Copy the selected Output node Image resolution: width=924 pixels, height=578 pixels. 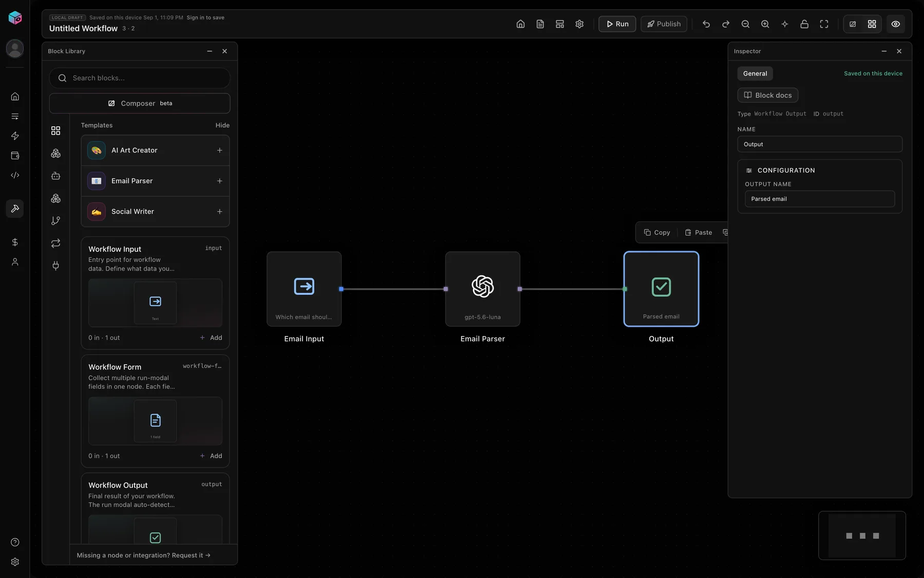[x=657, y=233]
